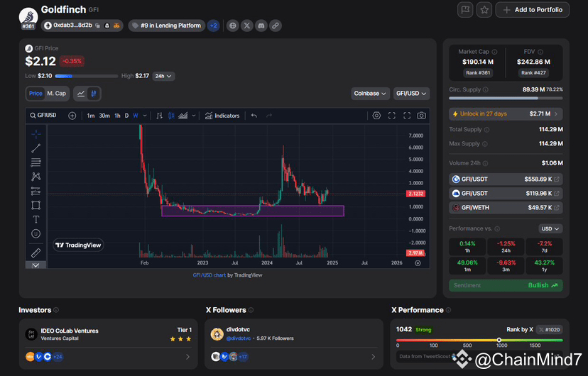Select the 1h chart timeframe

[x=117, y=116]
